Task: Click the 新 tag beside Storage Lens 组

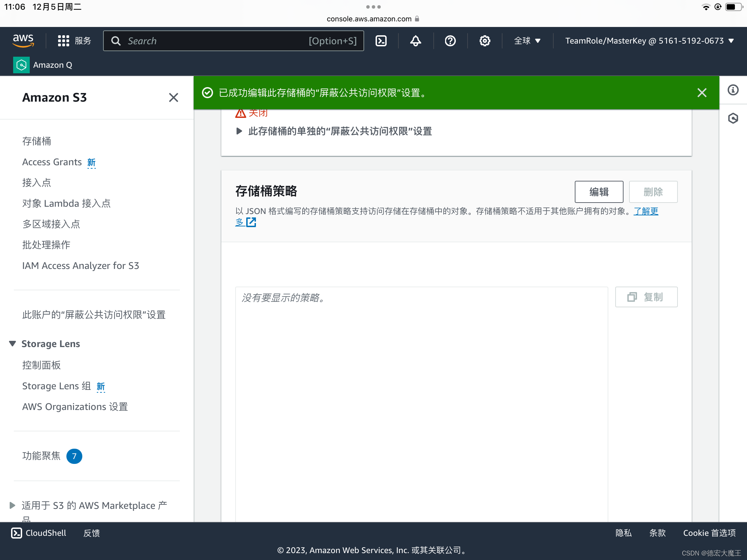Action: tap(101, 386)
